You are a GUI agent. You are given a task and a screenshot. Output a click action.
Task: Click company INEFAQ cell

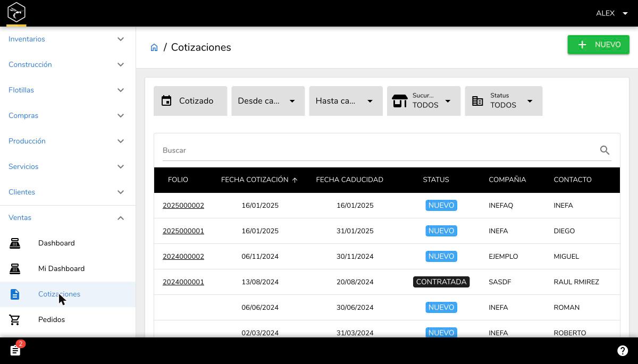coord(501,206)
